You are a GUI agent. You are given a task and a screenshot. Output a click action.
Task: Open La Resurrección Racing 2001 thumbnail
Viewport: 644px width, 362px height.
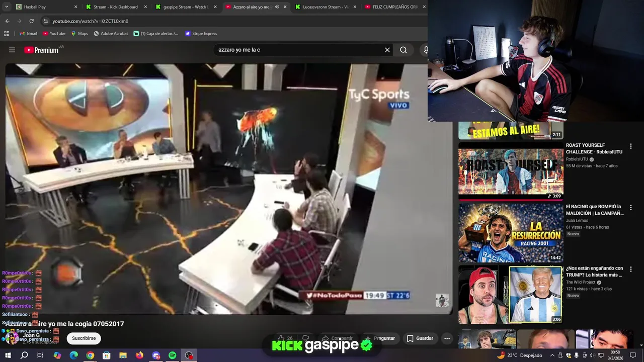click(511, 233)
